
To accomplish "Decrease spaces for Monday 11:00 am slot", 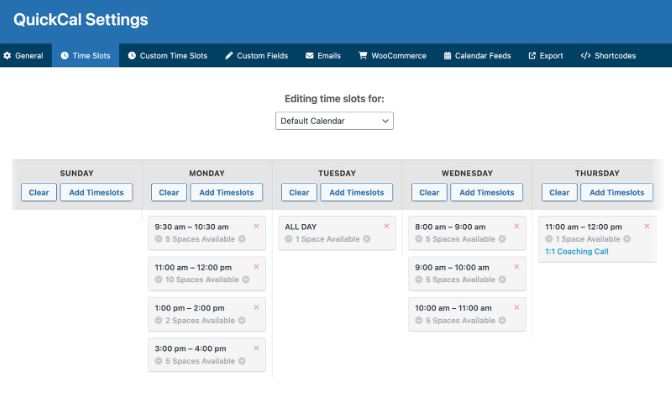I will tap(159, 279).
